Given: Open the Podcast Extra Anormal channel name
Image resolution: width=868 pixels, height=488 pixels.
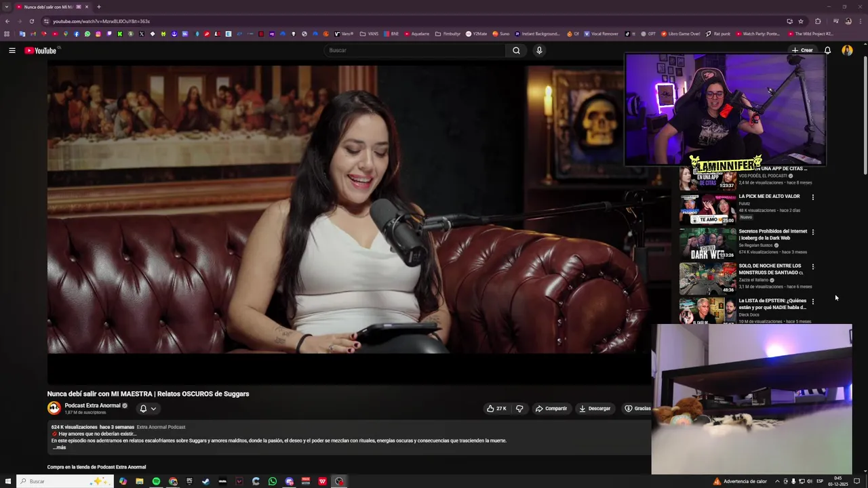Looking at the screenshot, I should 92,405.
